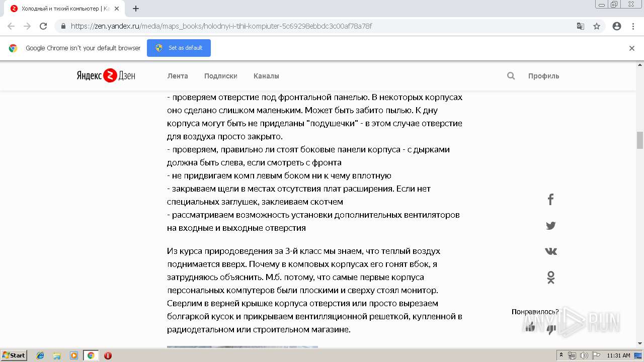The image size is (644, 362).
Task: Bookmark this page with the star icon
Action: (597, 26)
